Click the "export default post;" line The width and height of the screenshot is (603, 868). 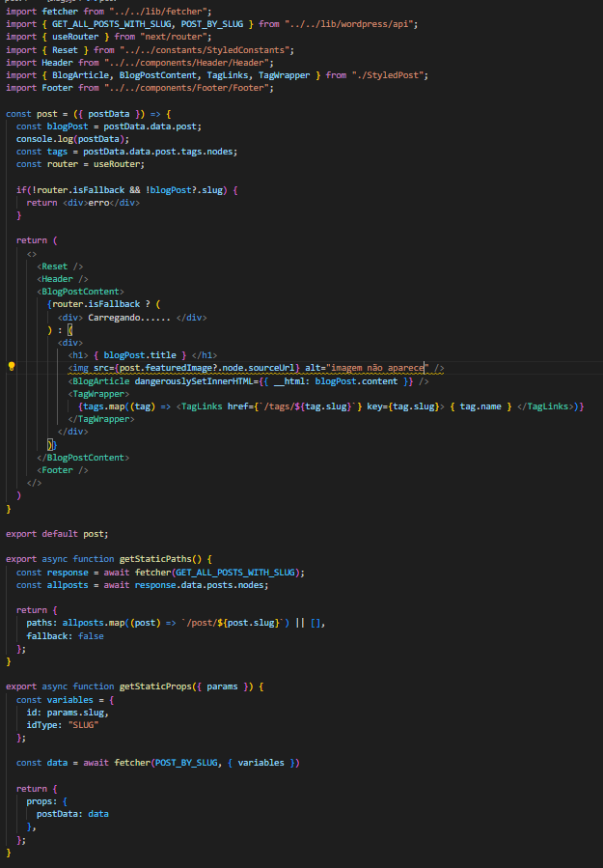tap(57, 534)
